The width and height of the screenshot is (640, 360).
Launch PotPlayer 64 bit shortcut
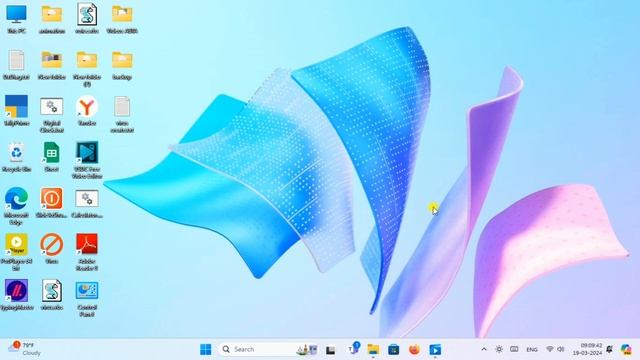[x=16, y=252]
